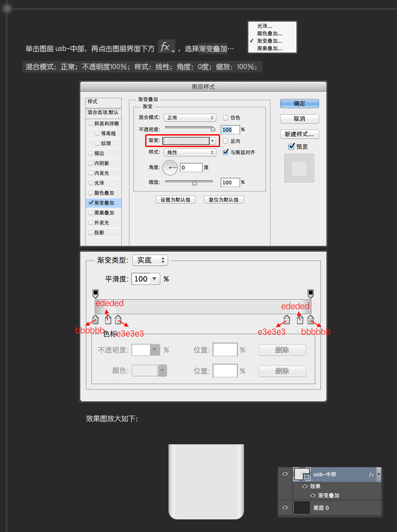Select the usb-中部 layer thumbnail
Image resolution: width=397 pixels, height=532 pixels.
pos(302,474)
